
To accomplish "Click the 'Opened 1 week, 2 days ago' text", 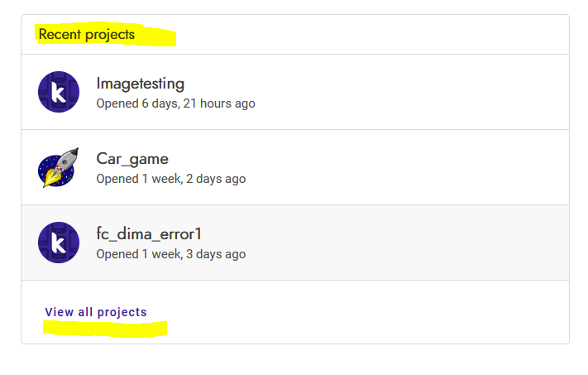I will (171, 179).
